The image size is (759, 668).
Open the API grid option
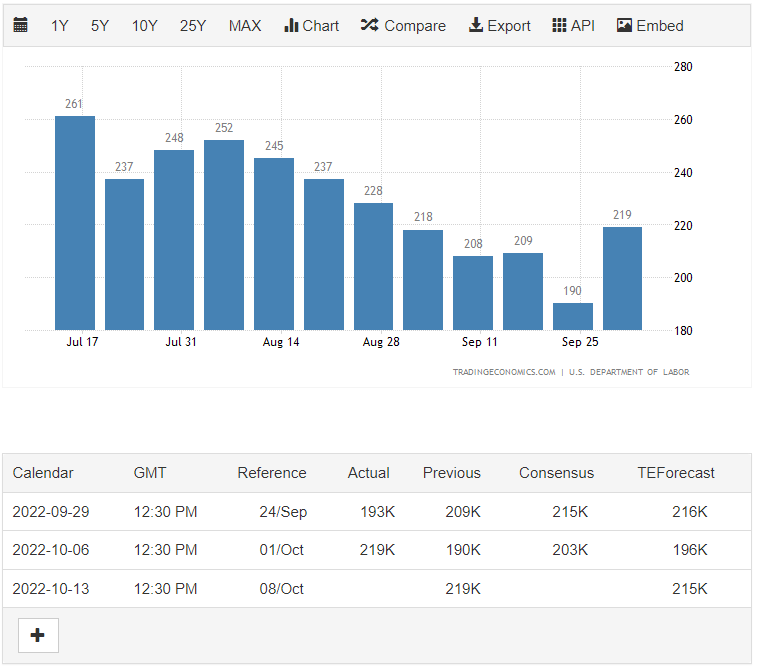(573, 26)
